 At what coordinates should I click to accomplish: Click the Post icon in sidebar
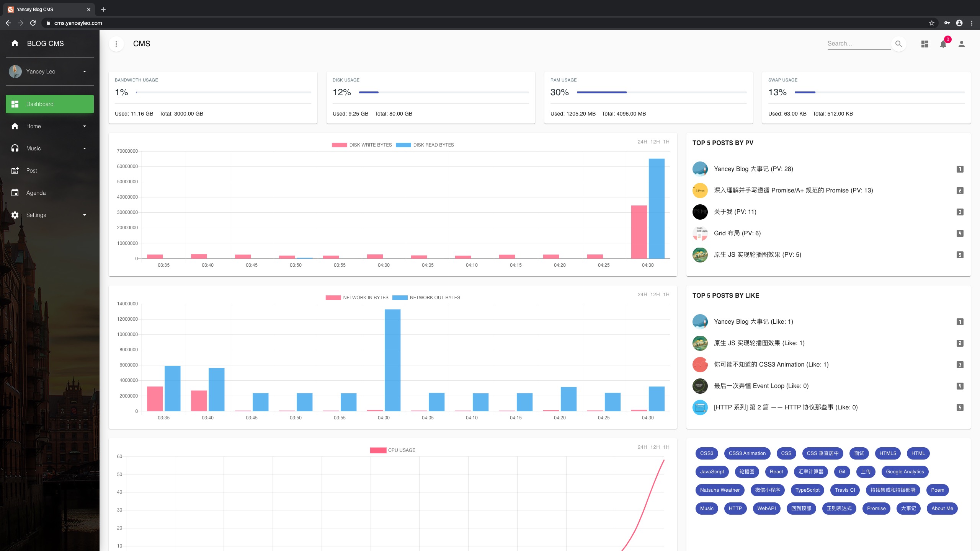[x=15, y=171]
